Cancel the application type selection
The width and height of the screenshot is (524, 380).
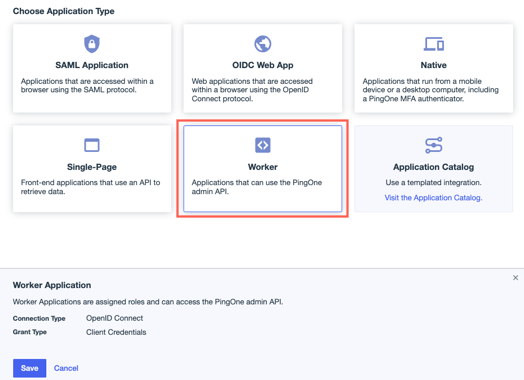point(66,368)
